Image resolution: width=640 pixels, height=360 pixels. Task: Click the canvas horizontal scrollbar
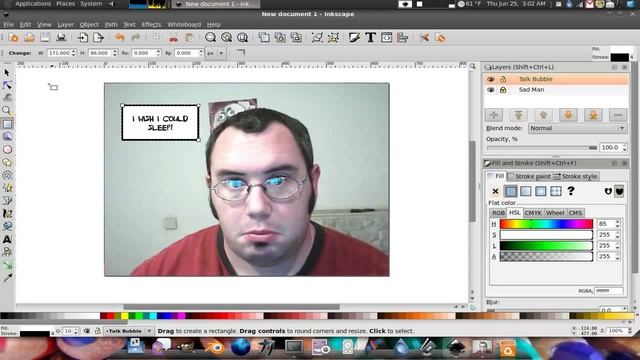(231, 307)
